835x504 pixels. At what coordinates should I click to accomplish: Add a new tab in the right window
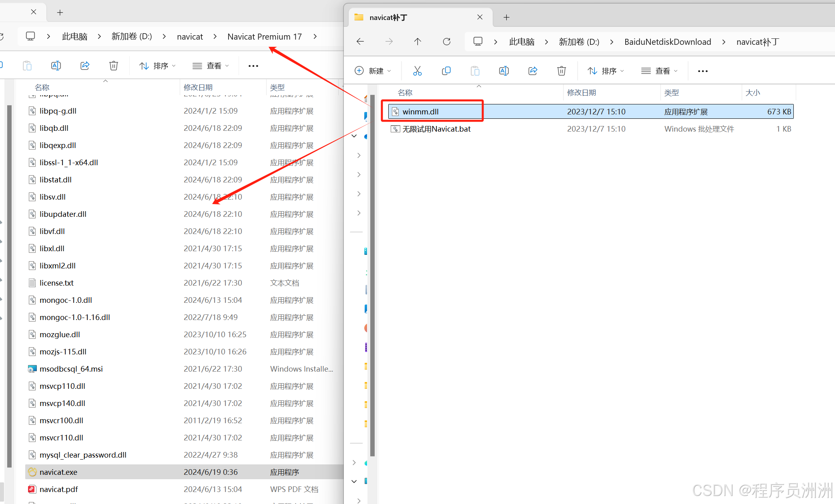[x=506, y=18]
